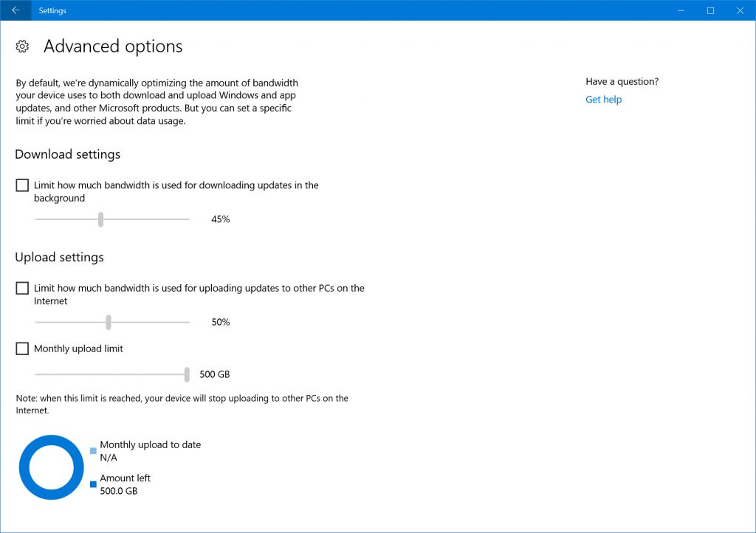Click the Download settings section heading

pos(67,154)
